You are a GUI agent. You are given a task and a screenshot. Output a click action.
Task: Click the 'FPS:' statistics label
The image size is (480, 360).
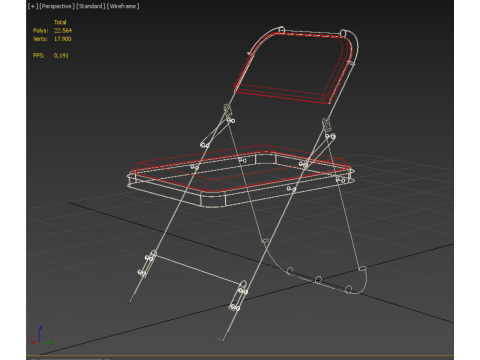tap(38, 56)
